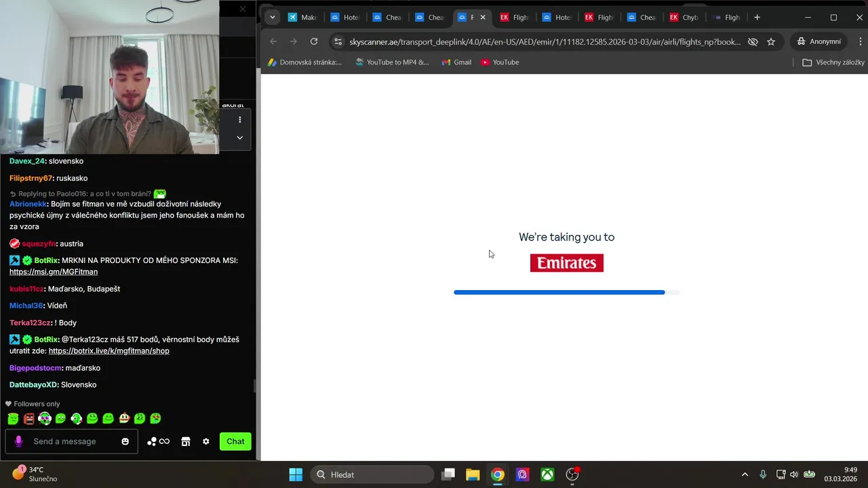Open Task View from taskbar
The image size is (868, 488).
[x=448, y=474]
